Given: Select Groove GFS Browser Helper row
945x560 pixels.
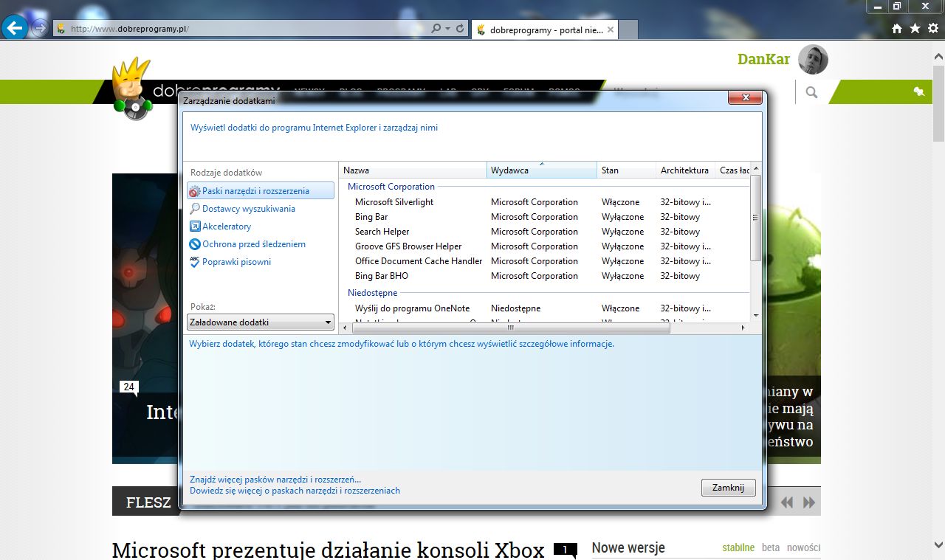Looking at the screenshot, I should pyautogui.click(x=545, y=246).
